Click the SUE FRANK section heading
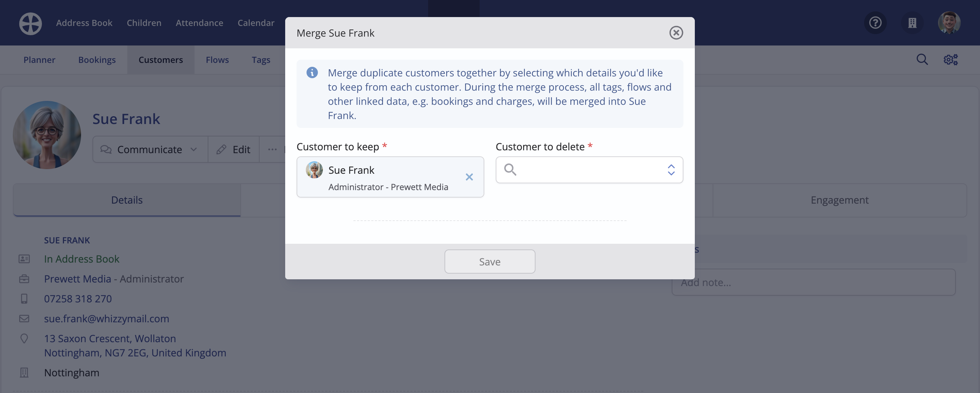 coord(67,240)
